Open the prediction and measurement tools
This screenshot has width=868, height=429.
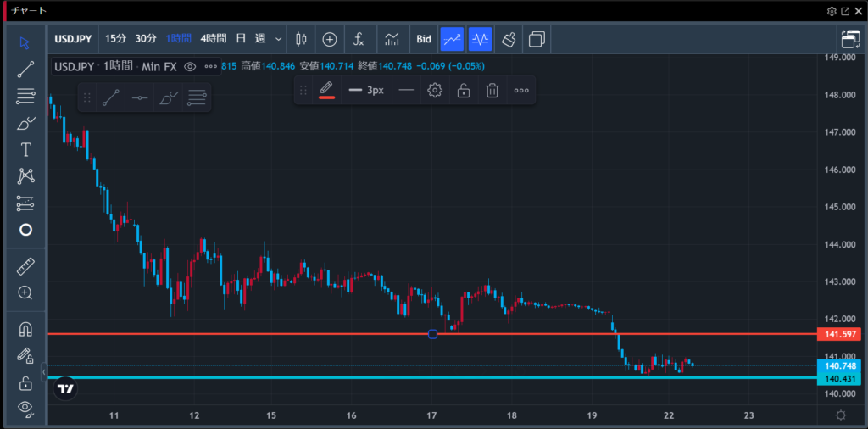25,203
